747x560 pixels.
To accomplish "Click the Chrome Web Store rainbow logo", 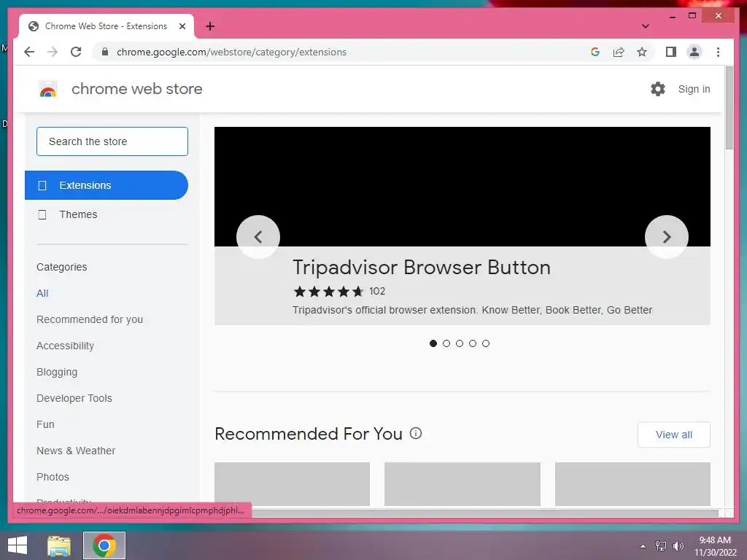I will 47,89.
